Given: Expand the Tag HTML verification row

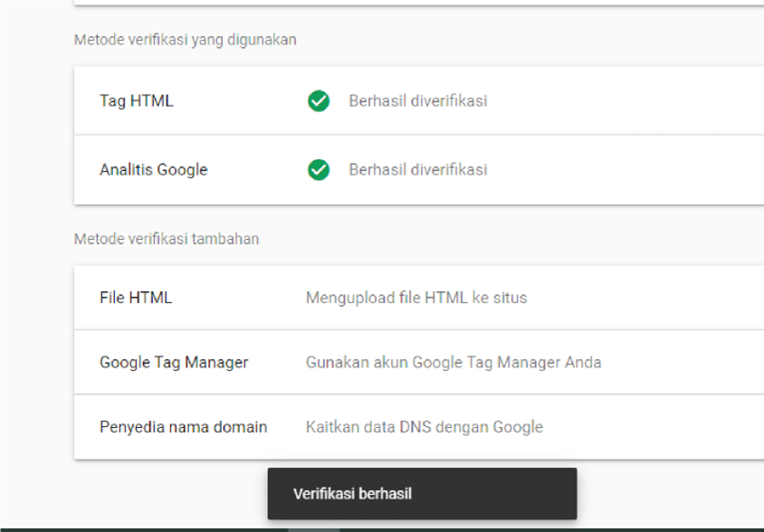Looking at the screenshot, I should pyautogui.click(x=419, y=100).
